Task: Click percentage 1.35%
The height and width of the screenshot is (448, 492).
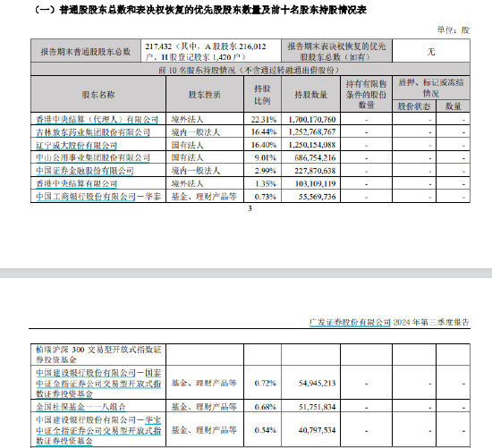Action: [266, 183]
